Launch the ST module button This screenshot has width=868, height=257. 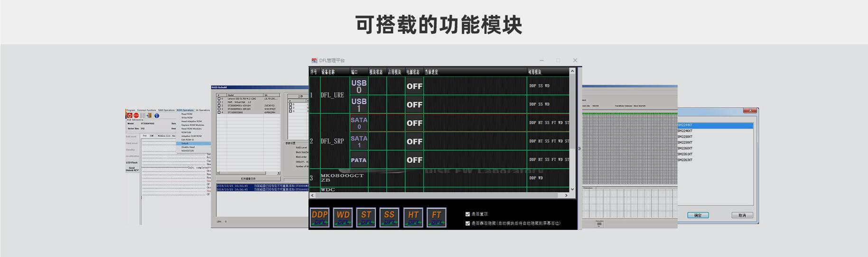point(366,218)
